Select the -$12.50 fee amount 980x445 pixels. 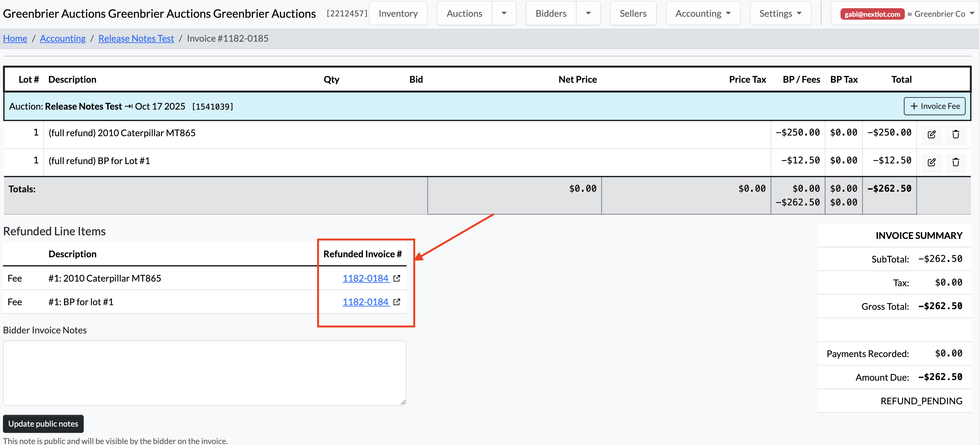[x=800, y=160]
